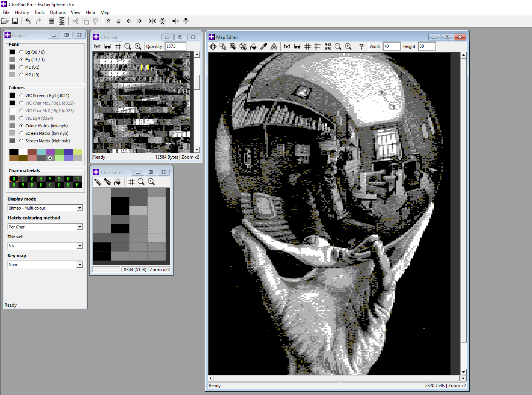Select the Map Editor crosshair move tool
Viewport: 532px width, 395px height.
[x=213, y=46]
